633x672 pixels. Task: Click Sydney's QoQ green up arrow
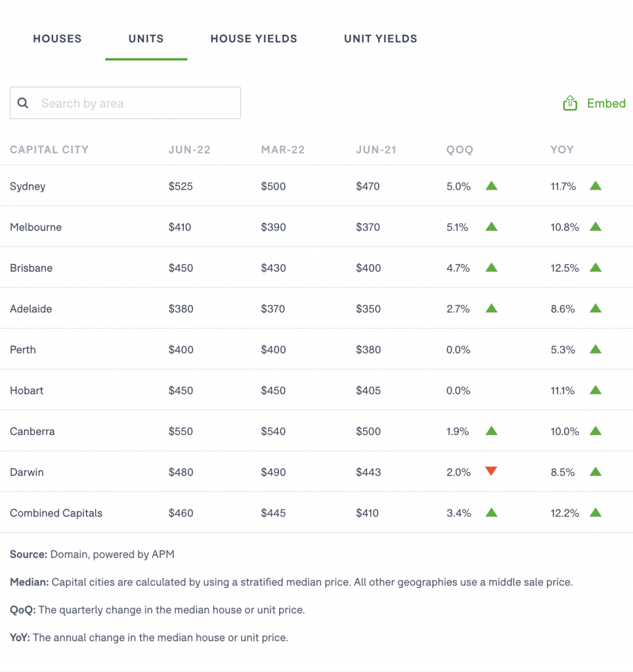pyautogui.click(x=491, y=186)
